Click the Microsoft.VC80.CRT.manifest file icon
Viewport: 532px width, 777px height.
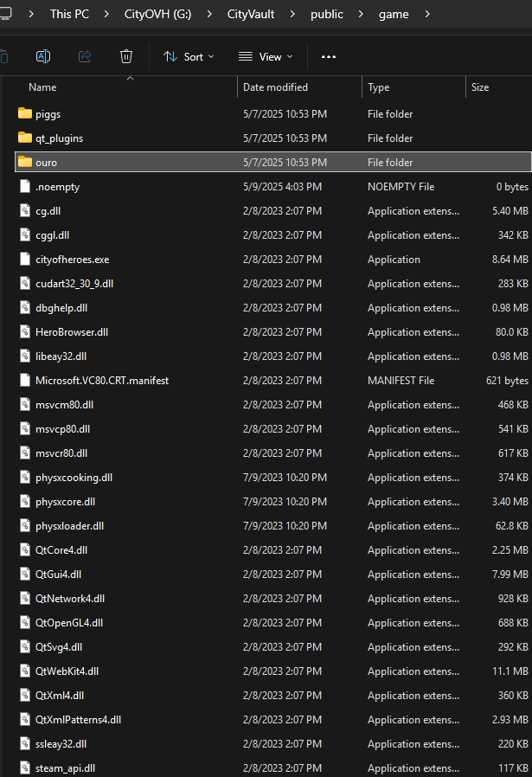click(x=24, y=381)
